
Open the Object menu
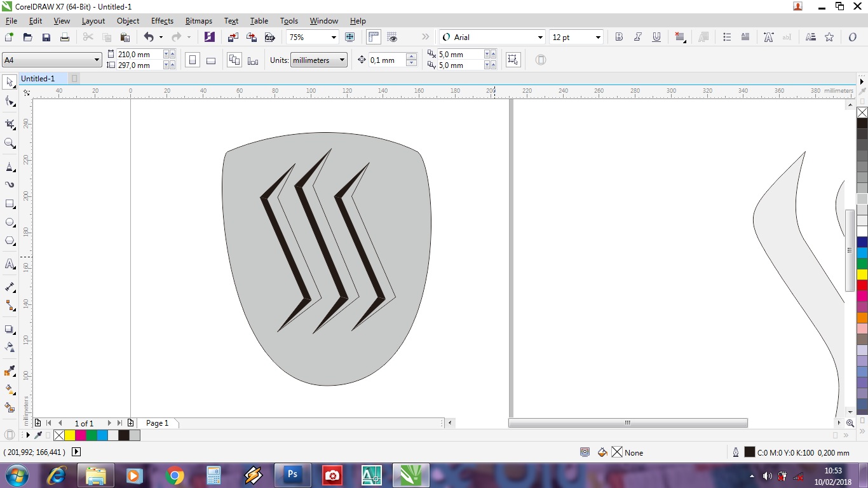click(128, 21)
